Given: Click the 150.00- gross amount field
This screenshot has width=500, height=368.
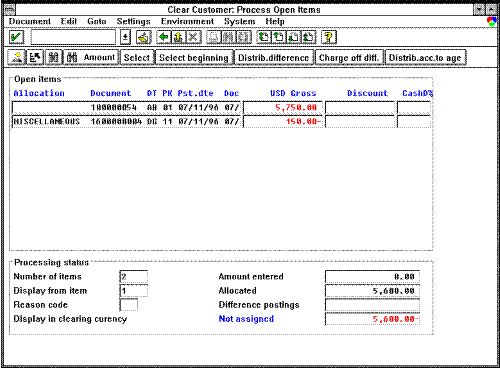Looking at the screenshot, I should [x=283, y=122].
